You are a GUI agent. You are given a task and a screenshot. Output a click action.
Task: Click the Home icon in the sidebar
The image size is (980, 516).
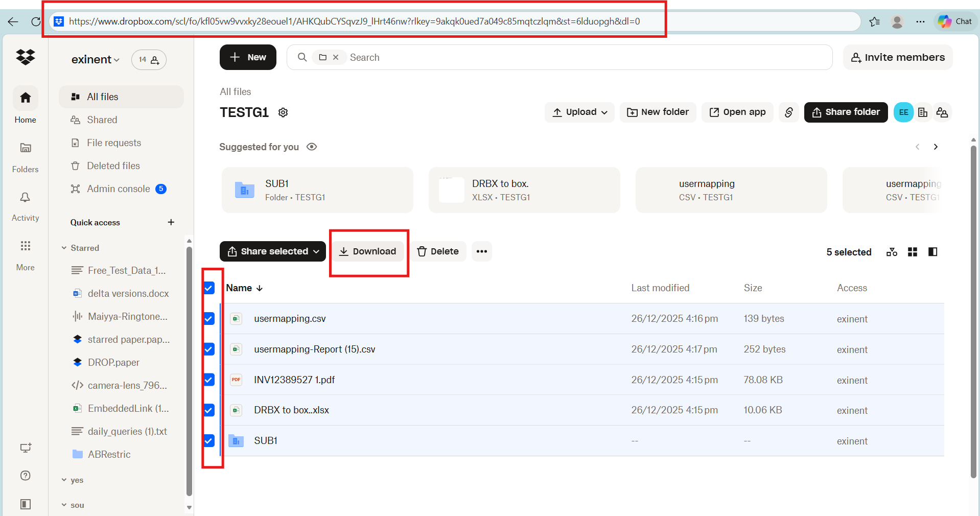click(25, 98)
